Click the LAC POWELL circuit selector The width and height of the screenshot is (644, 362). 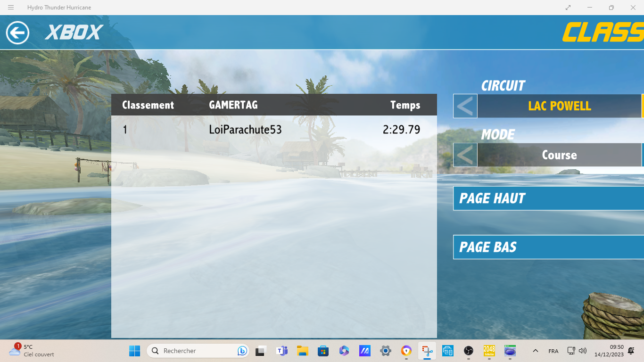(x=559, y=106)
